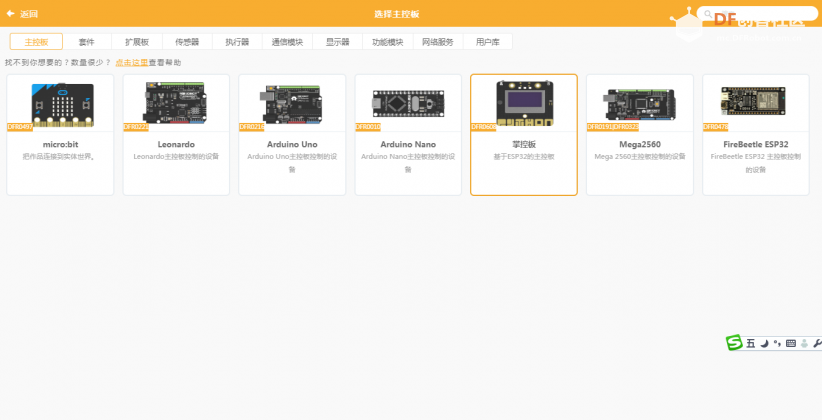Screen dimensions: 822x420
Task: Click the 把作品连接到实体世界 description
Action: tap(59, 156)
